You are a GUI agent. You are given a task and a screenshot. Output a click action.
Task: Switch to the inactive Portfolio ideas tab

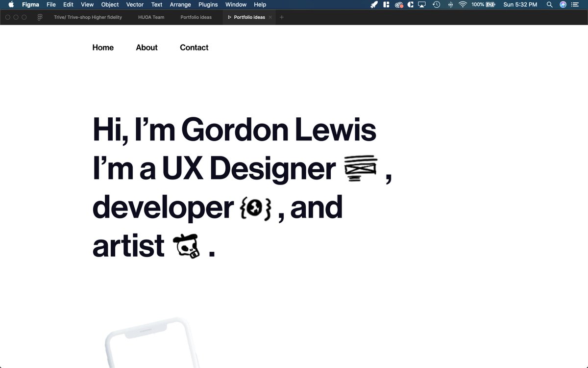[196, 17]
